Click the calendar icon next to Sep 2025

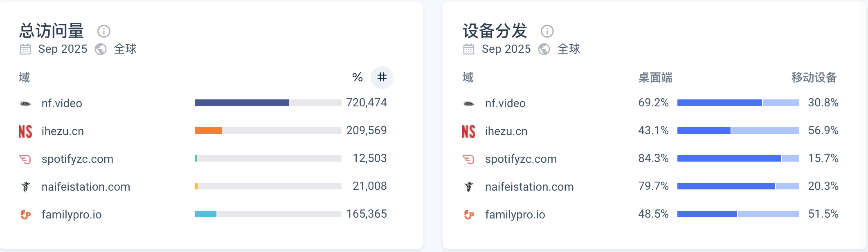pos(26,49)
